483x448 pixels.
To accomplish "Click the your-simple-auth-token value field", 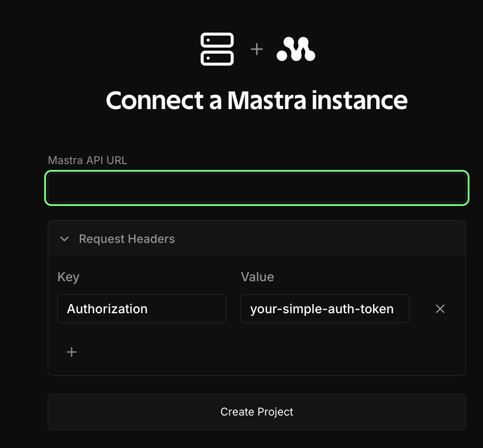I will (325, 309).
